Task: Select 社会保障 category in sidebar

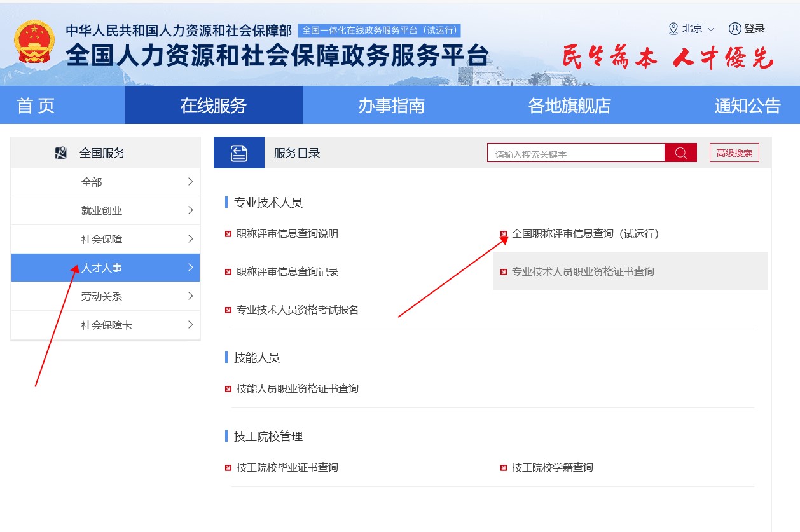Action: coord(106,239)
